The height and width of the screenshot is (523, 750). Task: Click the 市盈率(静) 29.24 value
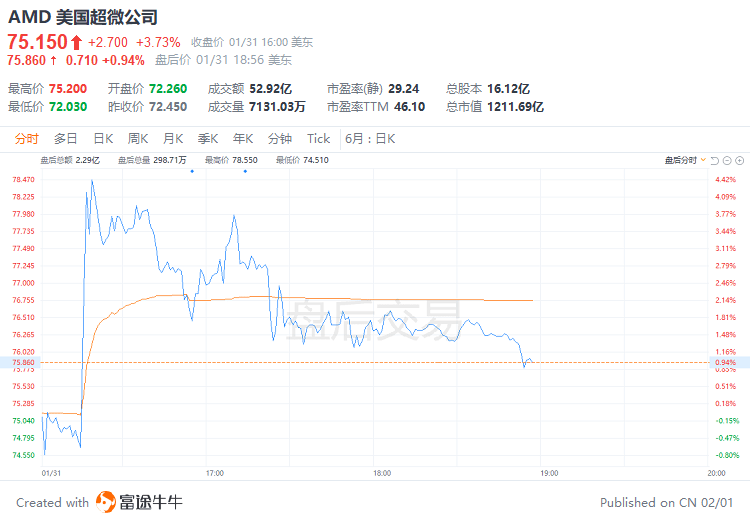pos(404,89)
